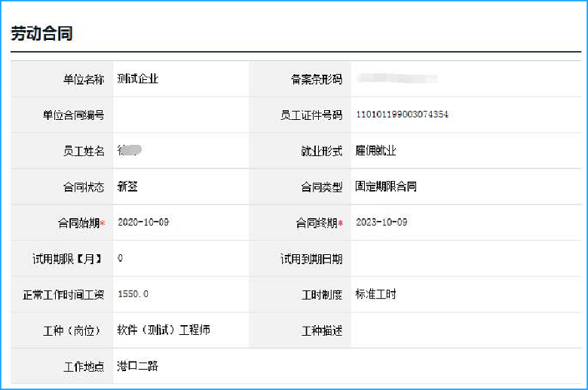The height and width of the screenshot is (390, 588).
Task: Click the end date 2023-10-09
Action: (381, 223)
